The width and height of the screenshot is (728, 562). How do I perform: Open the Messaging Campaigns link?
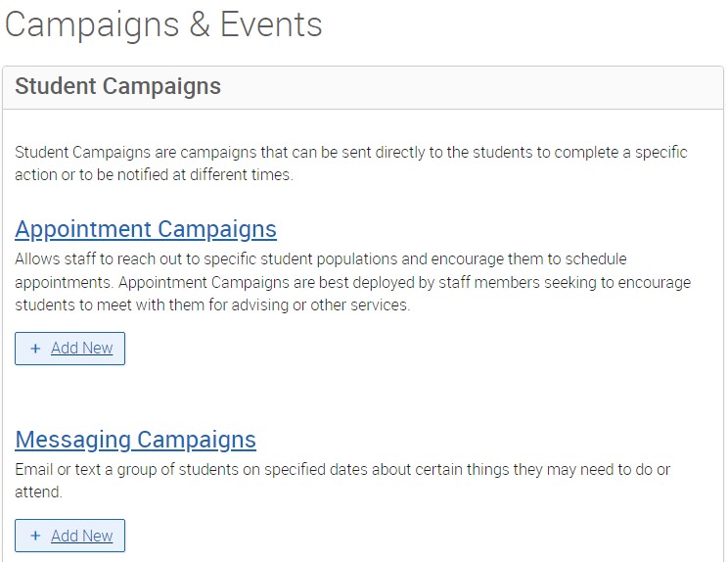(x=135, y=440)
